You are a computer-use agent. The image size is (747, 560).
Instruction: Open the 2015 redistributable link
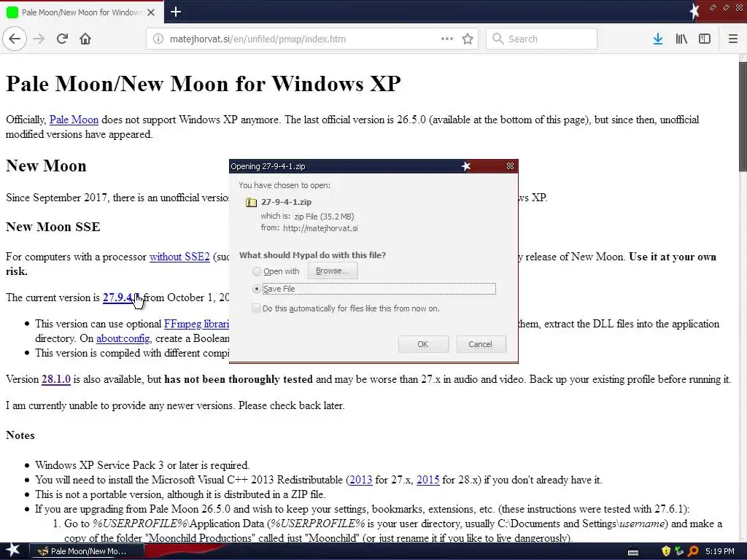(427, 480)
